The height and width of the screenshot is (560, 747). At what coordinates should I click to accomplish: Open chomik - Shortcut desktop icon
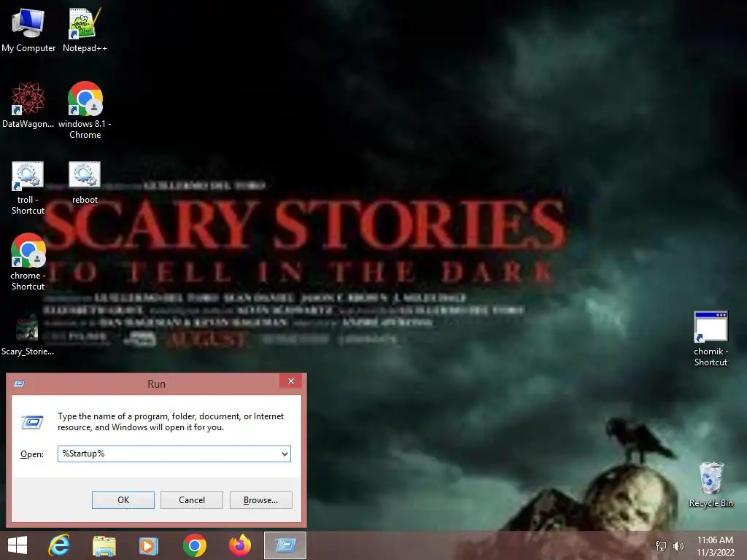pos(711,338)
